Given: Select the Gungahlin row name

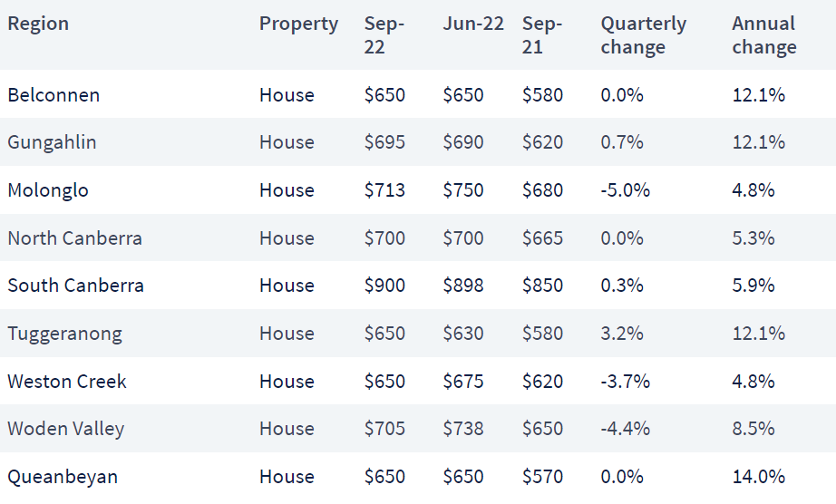Looking at the screenshot, I should click(x=52, y=142).
